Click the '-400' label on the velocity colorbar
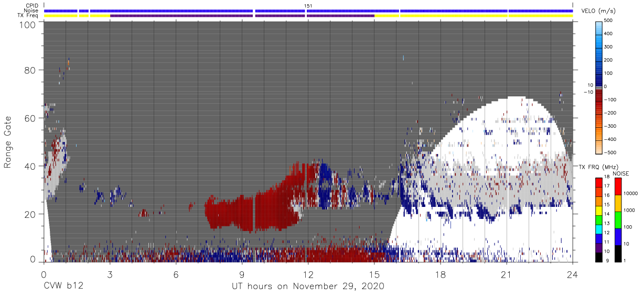Screen dimensions: 644x297 (x=611, y=139)
